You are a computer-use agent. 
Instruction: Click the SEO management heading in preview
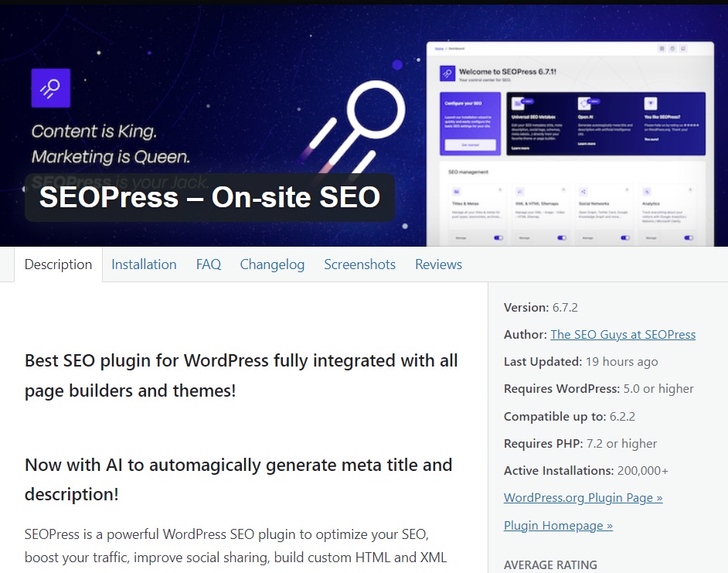(x=468, y=172)
